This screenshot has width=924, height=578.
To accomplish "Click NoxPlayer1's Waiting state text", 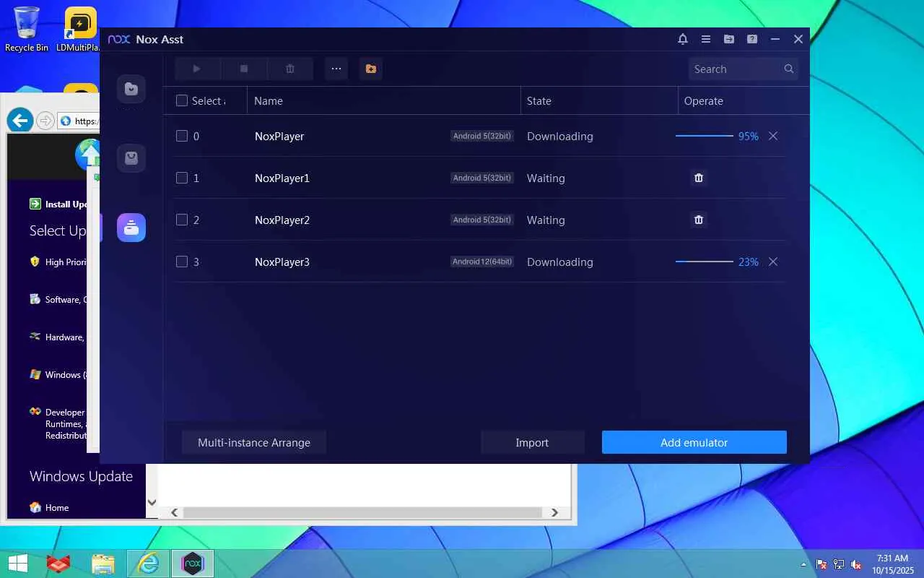I will point(546,178).
